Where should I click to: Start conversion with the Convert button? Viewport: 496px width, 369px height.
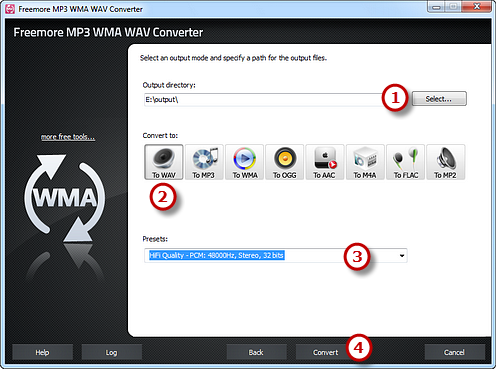click(x=325, y=352)
